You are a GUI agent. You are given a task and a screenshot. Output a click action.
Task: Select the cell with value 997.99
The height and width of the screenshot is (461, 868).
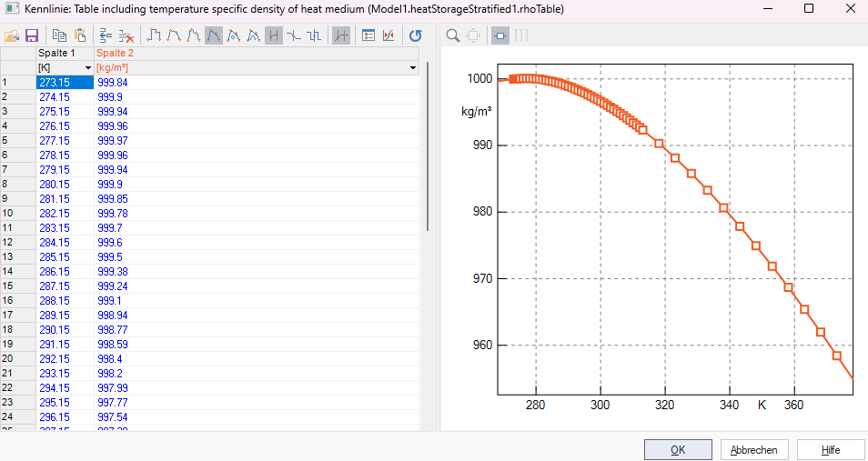(257, 388)
